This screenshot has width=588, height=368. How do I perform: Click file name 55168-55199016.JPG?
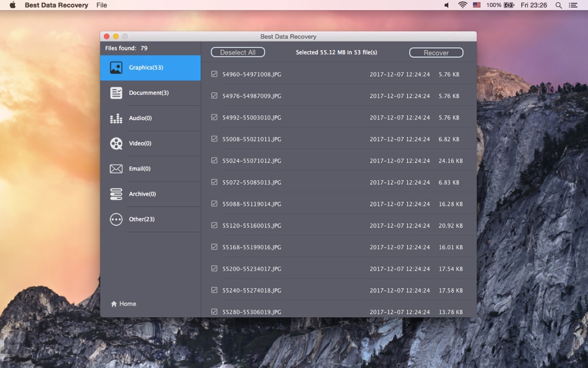click(x=252, y=247)
